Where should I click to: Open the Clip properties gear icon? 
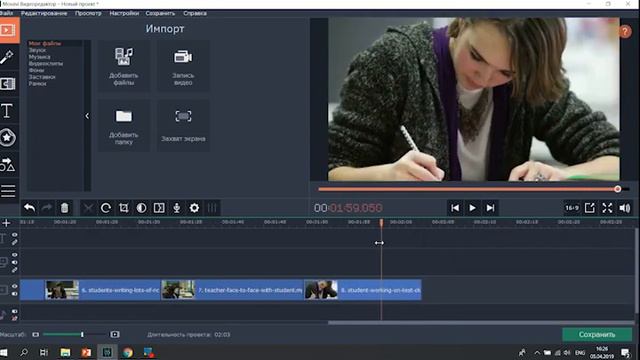(x=194, y=208)
